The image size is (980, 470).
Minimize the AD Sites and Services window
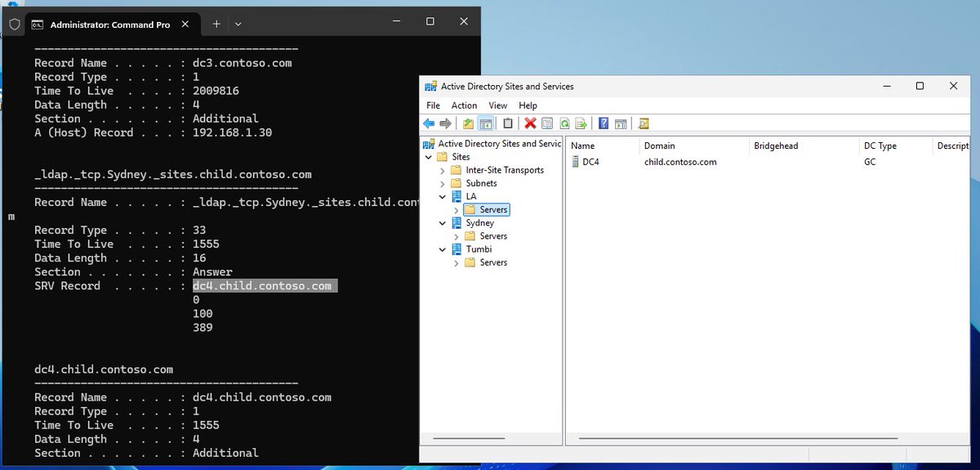click(x=885, y=86)
